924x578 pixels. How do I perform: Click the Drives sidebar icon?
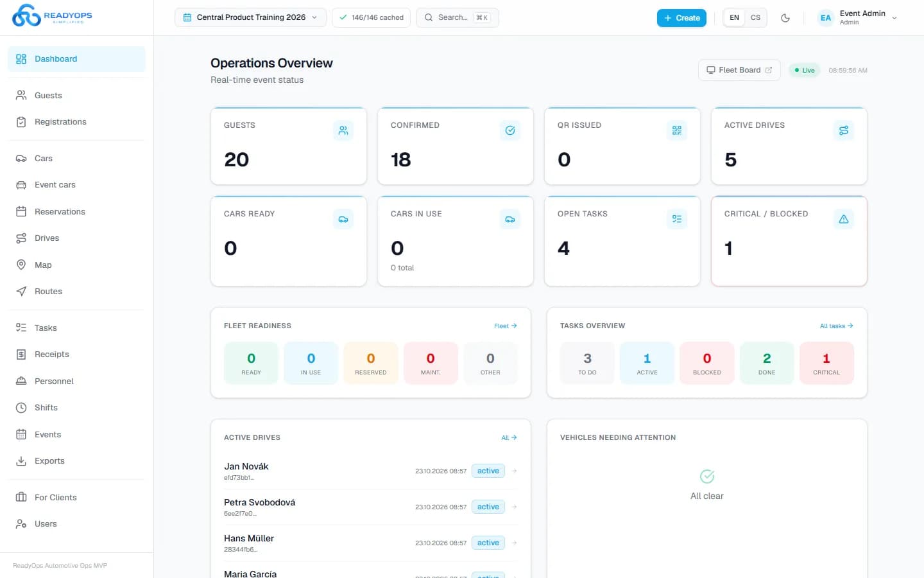(21, 238)
